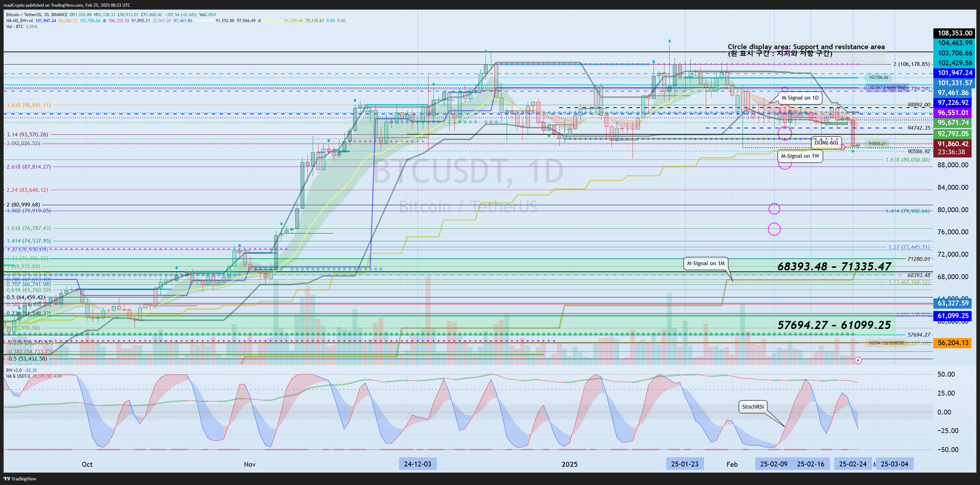This screenshot has height=485, width=980.
Task: Click the 104,463.99 price label
Action: coord(954,43)
